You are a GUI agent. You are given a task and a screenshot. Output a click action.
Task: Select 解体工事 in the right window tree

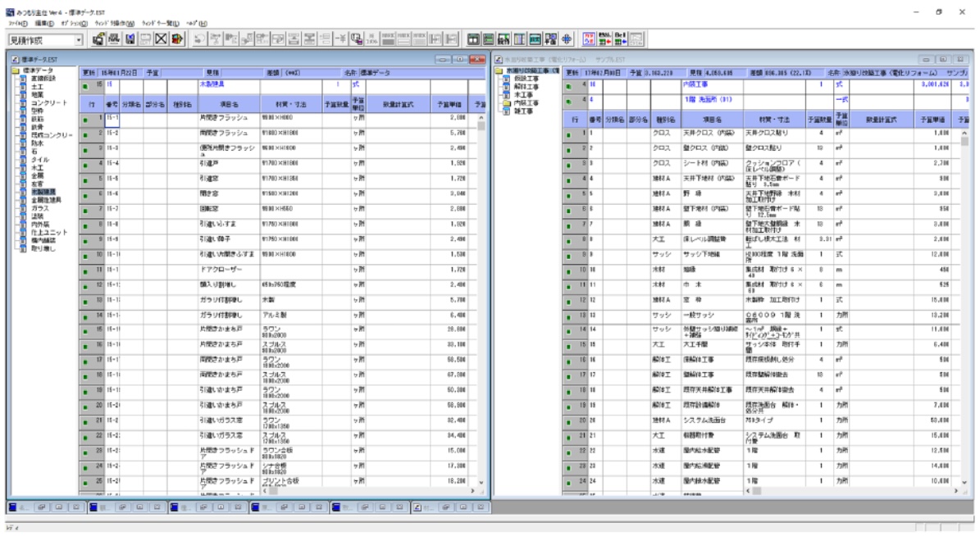(526, 88)
